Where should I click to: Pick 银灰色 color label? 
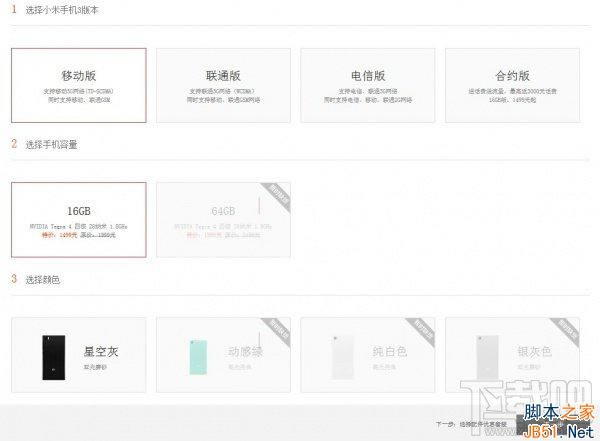click(x=534, y=351)
